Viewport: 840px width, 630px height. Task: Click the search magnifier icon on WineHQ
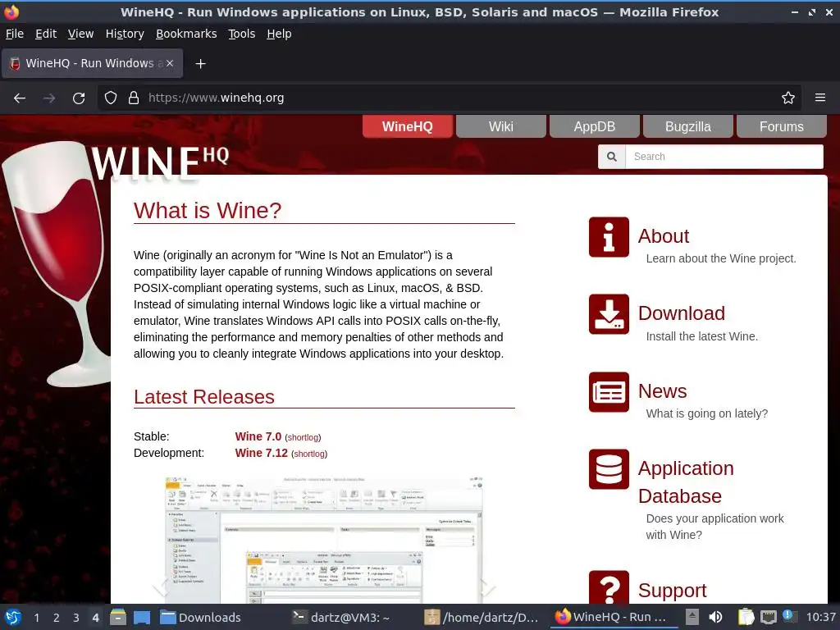coord(612,157)
